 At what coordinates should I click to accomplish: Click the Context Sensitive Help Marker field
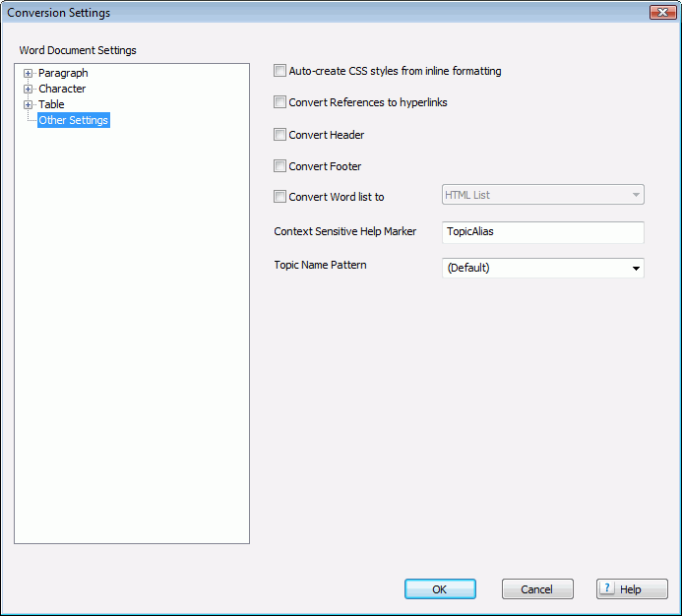coord(543,232)
